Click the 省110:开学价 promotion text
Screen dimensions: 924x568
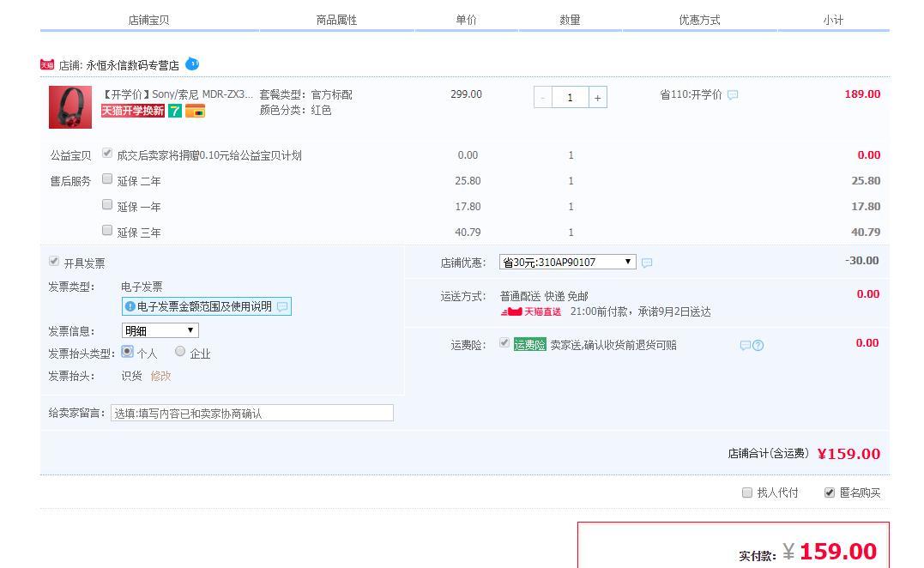(x=691, y=95)
